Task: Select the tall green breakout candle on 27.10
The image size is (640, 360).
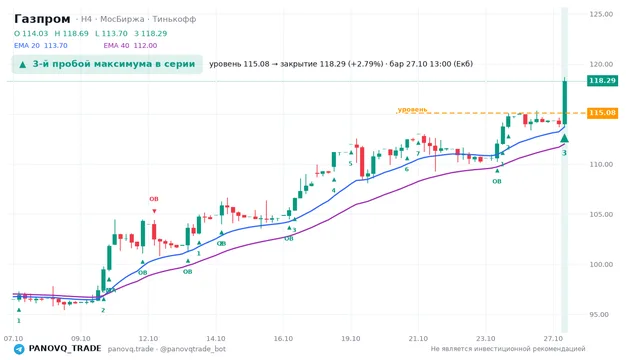Action: [x=565, y=102]
